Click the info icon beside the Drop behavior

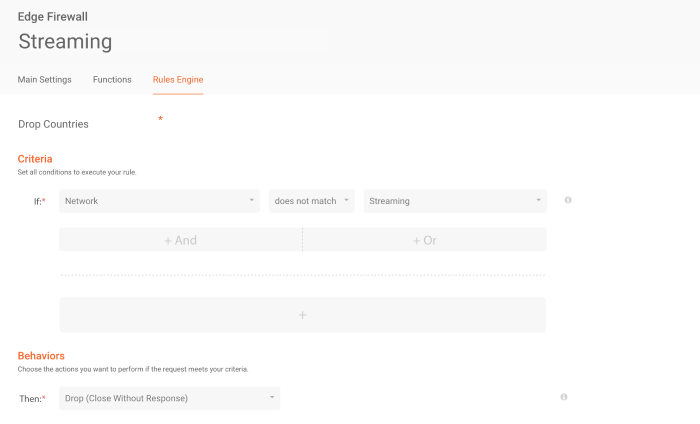pos(564,397)
